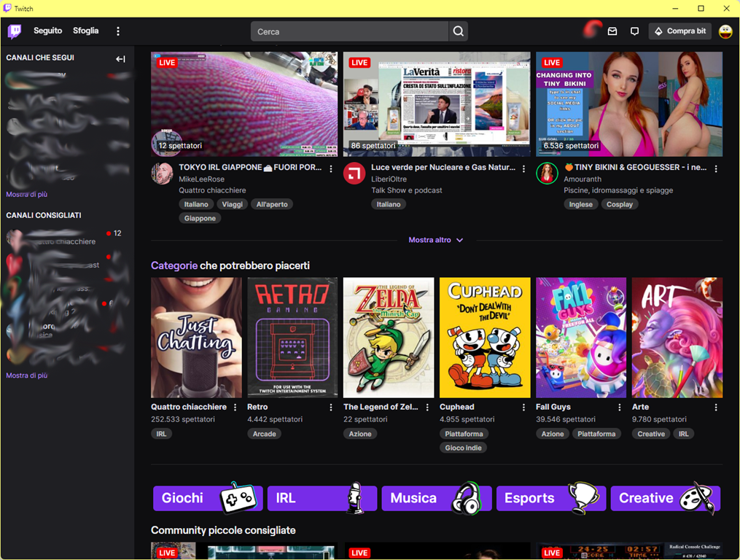Go to the Sfoglia tab

pyautogui.click(x=85, y=31)
